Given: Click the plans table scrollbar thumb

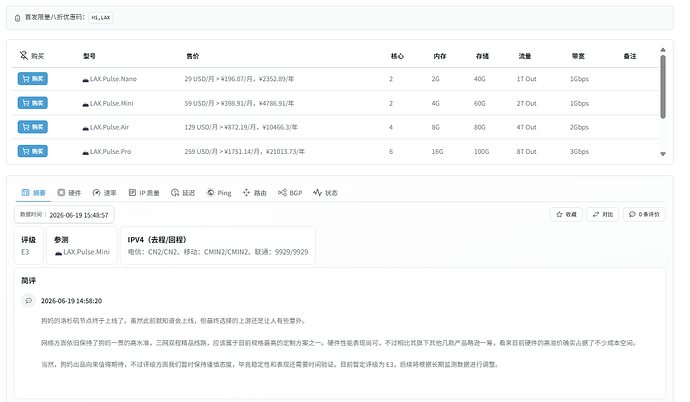Looking at the screenshot, I should click(663, 86).
